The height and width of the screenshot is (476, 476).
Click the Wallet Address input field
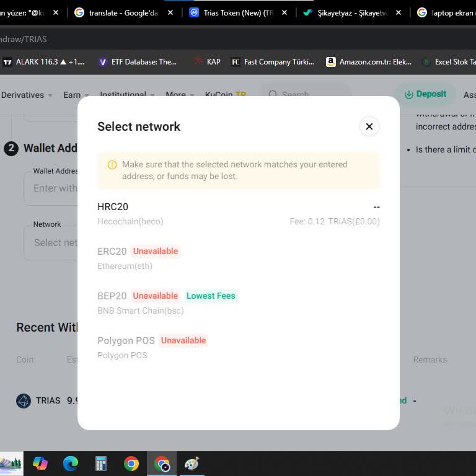point(51,188)
